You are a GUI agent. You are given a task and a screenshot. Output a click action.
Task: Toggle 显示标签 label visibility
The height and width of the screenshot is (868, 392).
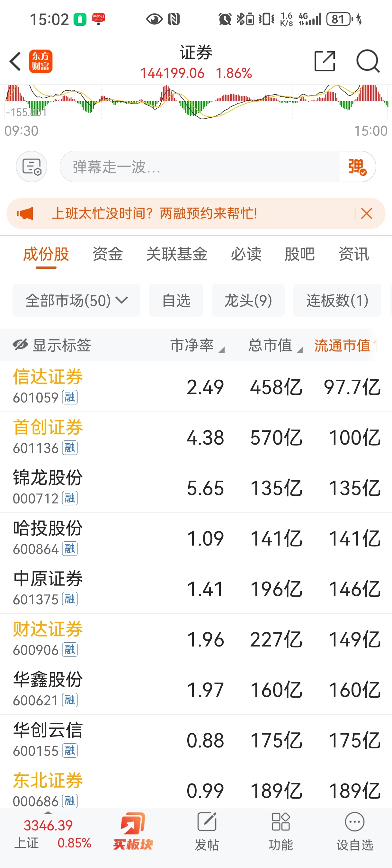[x=52, y=345]
